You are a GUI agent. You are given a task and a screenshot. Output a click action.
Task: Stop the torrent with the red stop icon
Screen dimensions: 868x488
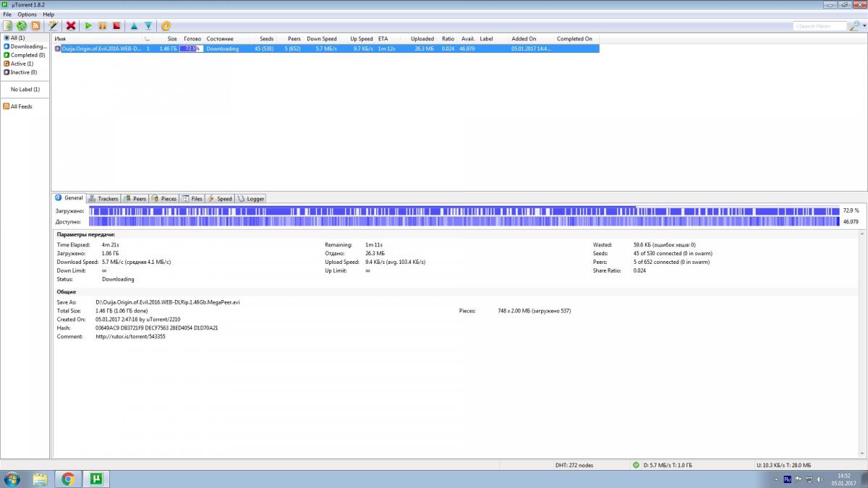point(116,26)
